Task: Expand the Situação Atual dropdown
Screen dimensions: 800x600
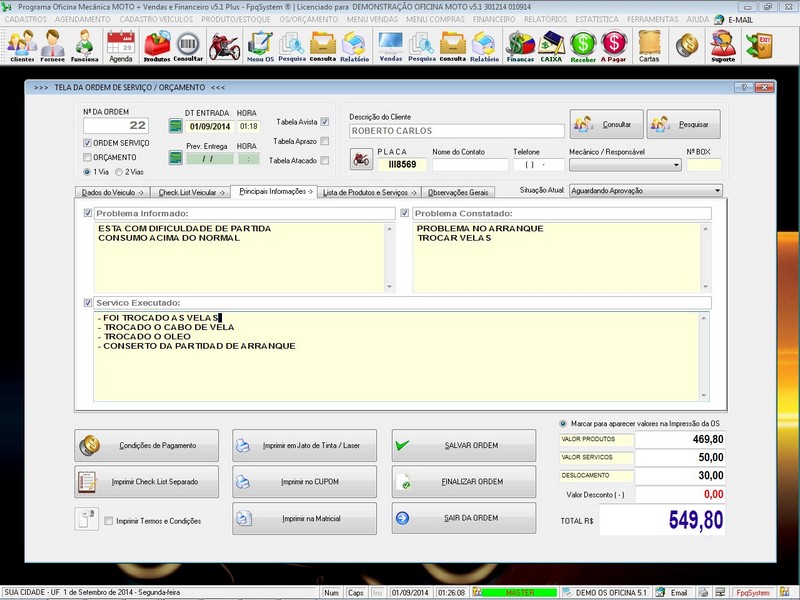Action: (x=717, y=191)
